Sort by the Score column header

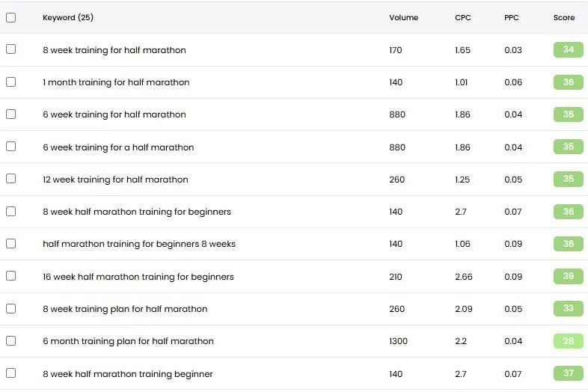tap(564, 17)
